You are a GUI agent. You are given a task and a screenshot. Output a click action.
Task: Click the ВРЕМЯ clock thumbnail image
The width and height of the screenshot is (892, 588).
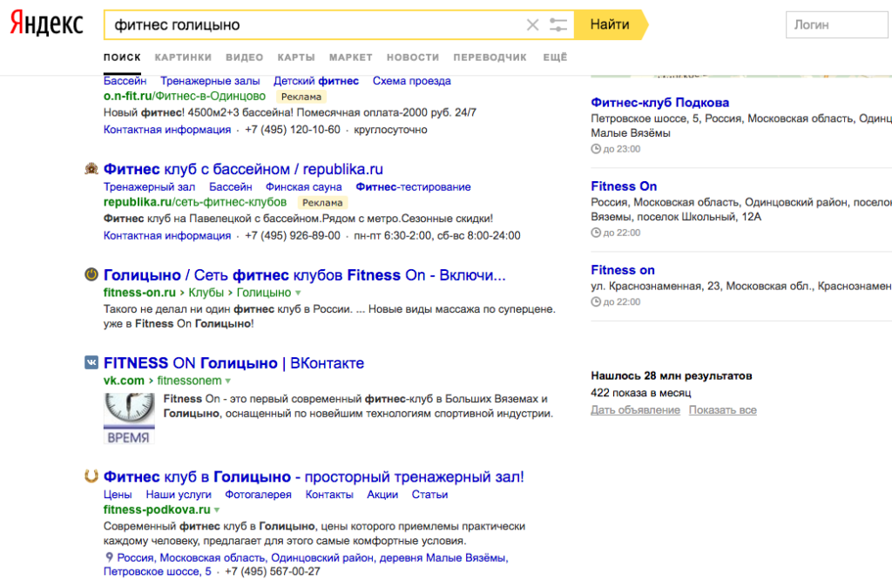129,416
